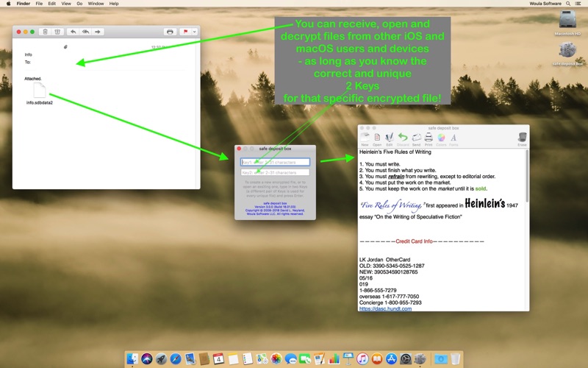Image resolution: width=588 pixels, height=368 pixels.
Task: Open Finder from the Dock
Action: point(132,359)
